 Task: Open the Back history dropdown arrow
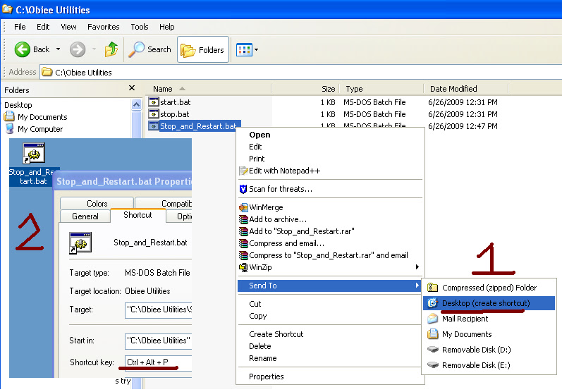[x=58, y=49]
